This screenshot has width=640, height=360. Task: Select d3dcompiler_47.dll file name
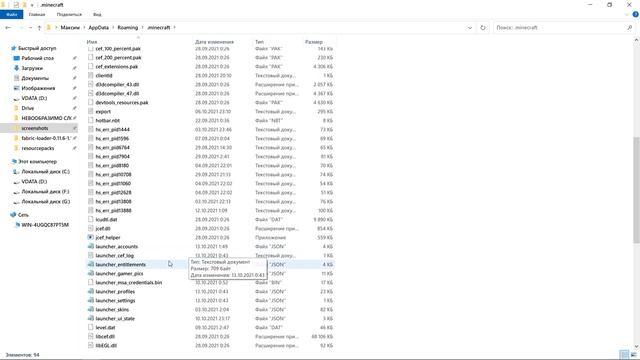coord(117,93)
